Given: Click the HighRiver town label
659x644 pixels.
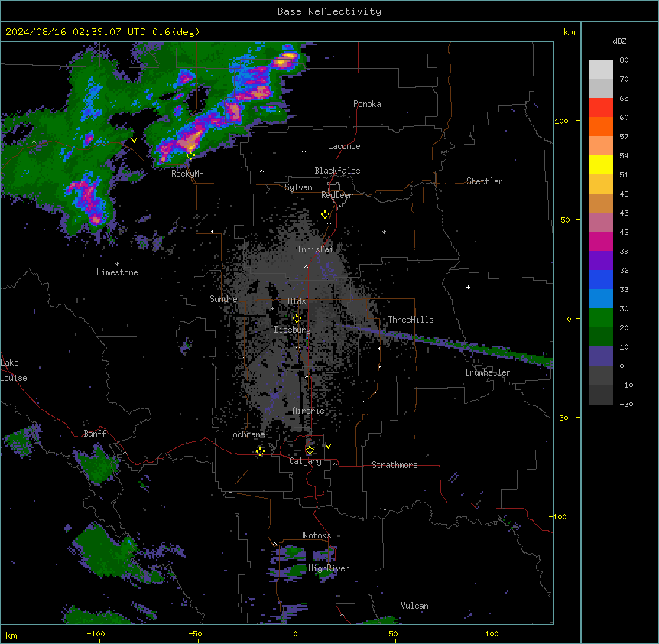Looking at the screenshot, I should (x=329, y=568).
